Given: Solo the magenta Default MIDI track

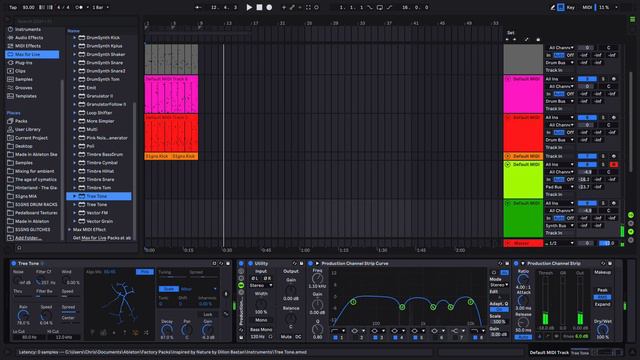Looking at the screenshot, I should point(603,79).
